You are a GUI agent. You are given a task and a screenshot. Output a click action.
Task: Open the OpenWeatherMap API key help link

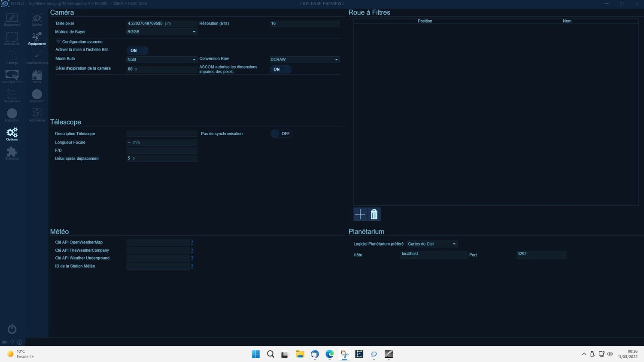[192, 242]
